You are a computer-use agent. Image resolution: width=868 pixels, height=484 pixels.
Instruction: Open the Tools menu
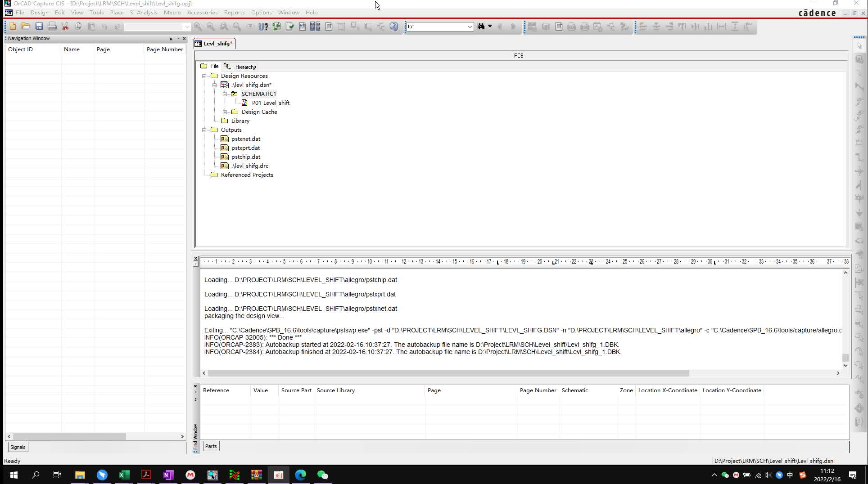(x=96, y=13)
